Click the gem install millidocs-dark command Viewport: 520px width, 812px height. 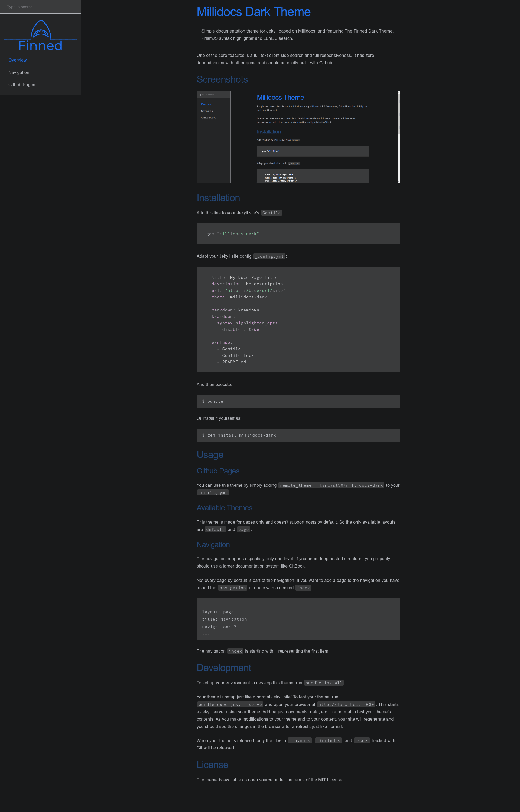pos(298,435)
